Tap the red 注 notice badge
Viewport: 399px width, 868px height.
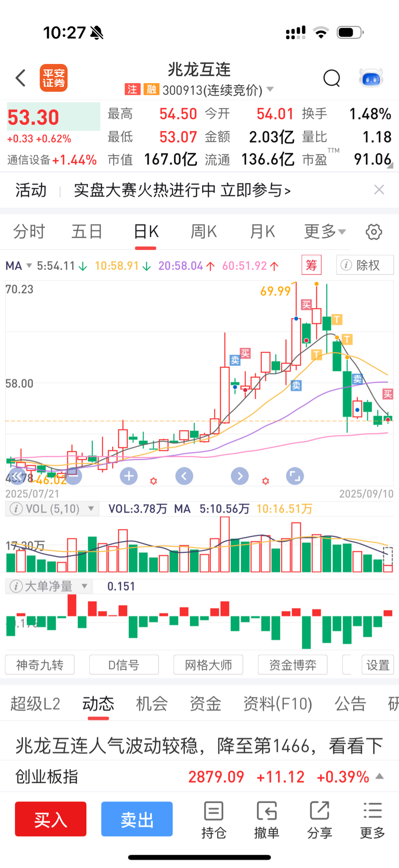(132, 89)
